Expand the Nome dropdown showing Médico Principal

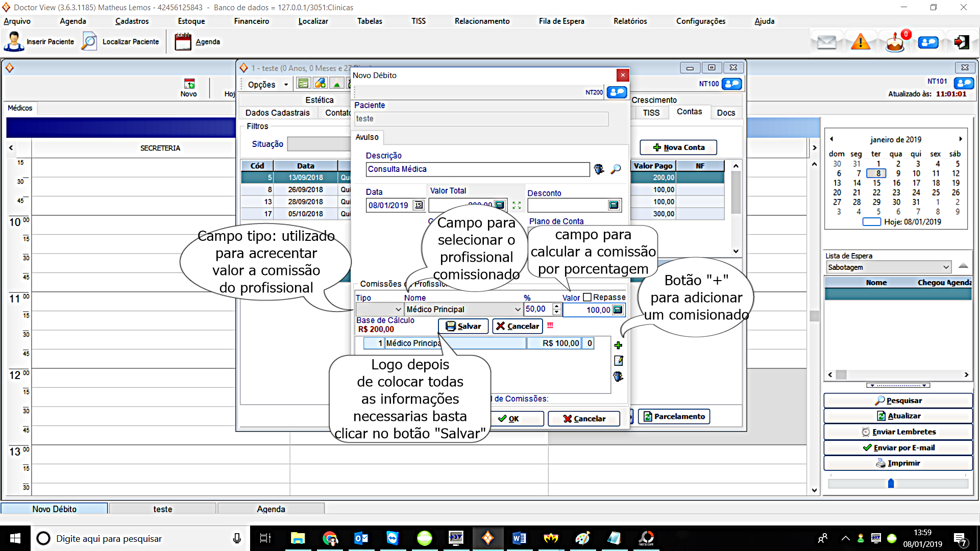point(518,309)
